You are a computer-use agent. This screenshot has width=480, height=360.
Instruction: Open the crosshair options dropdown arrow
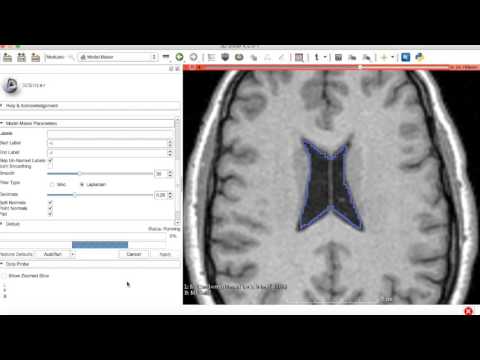(x=393, y=57)
